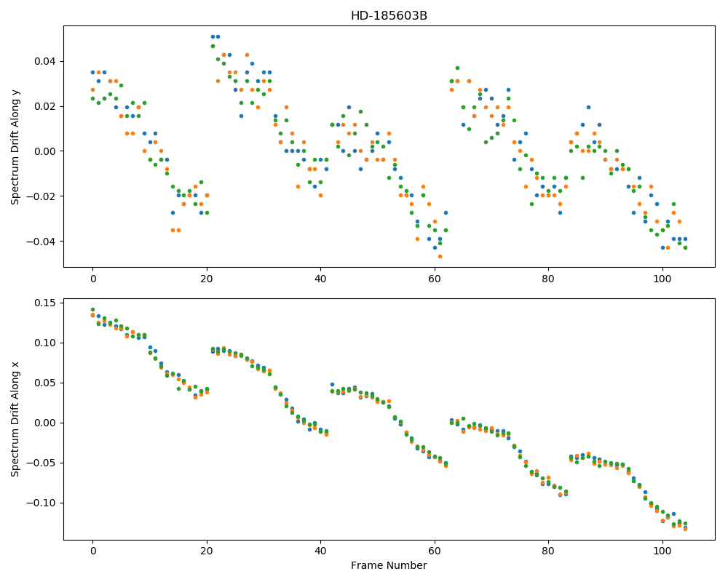Click the 0.00 tick label on top plot
This screenshot has height=582, width=728.
coord(45,151)
